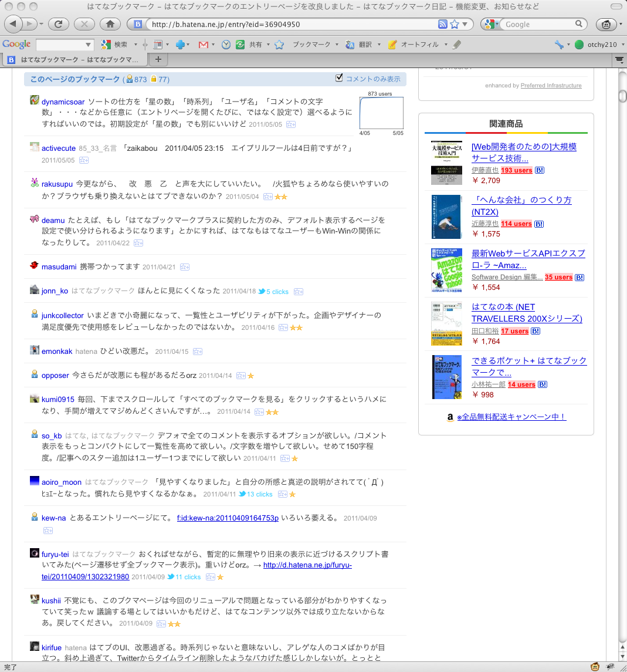Open the 最新WebサービスAPIエクスプローラ product link
Image resolution: width=627 pixels, height=672 pixels.
coord(528,259)
